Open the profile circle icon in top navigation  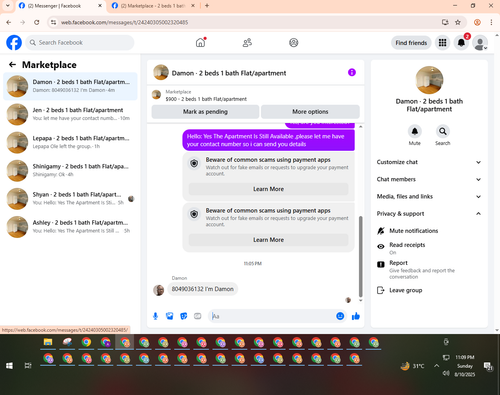[x=293, y=43]
